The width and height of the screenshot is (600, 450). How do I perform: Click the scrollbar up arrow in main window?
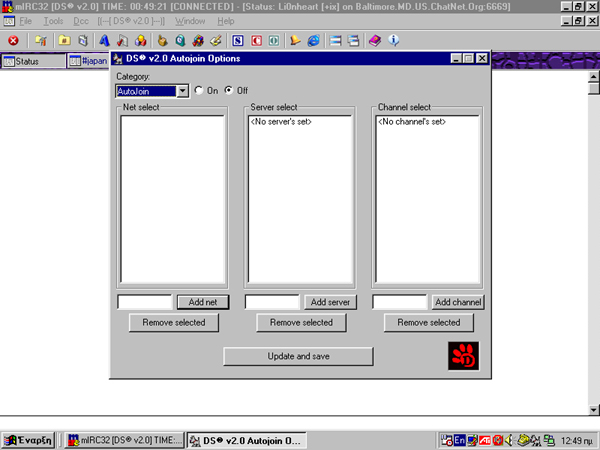[593, 77]
